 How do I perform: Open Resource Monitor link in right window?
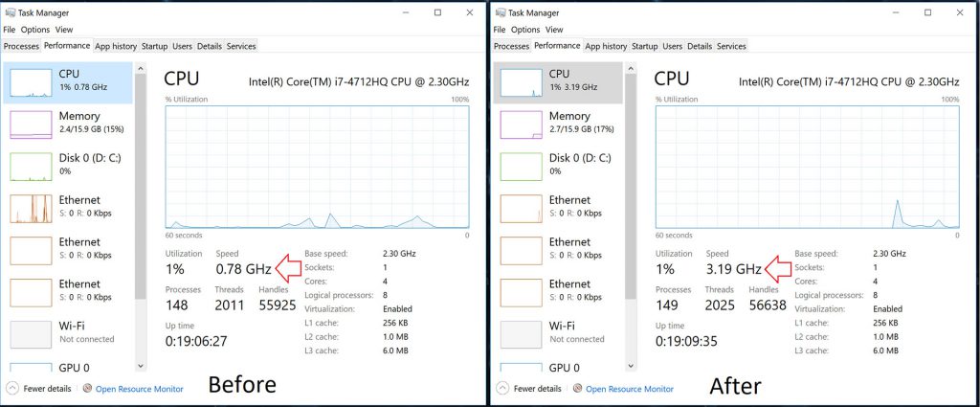click(630, 389)
